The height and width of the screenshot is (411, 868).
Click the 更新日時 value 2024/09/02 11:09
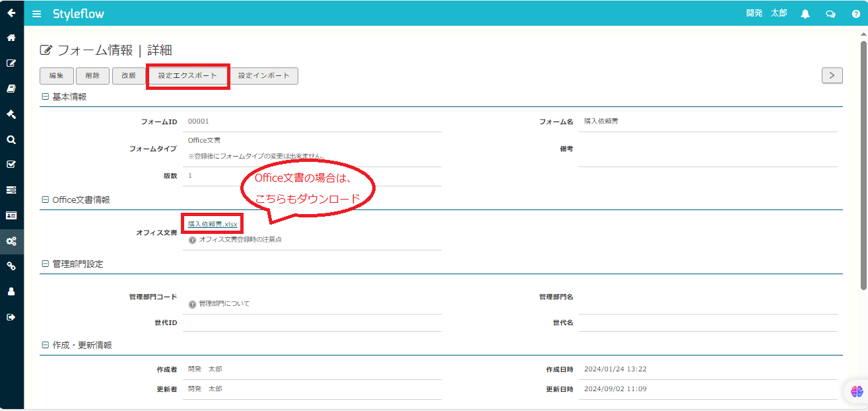click(x=615, y=389)
